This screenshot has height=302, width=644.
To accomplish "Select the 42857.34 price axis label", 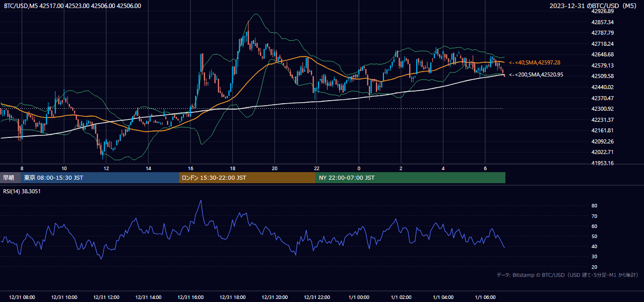I will (603, 22).
